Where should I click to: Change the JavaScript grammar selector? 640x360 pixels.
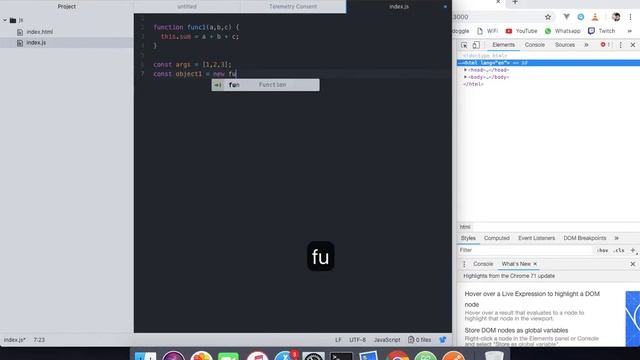click(x=387, y=340)
